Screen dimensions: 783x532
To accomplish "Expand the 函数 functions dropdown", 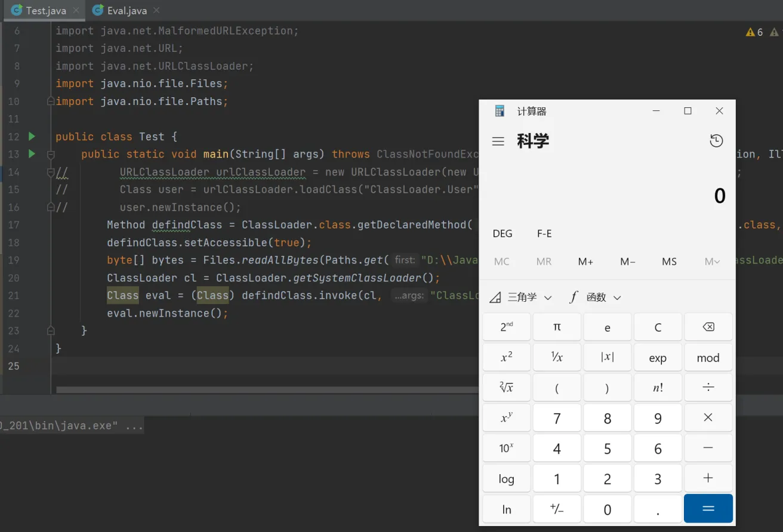I will tap(596, 297).
